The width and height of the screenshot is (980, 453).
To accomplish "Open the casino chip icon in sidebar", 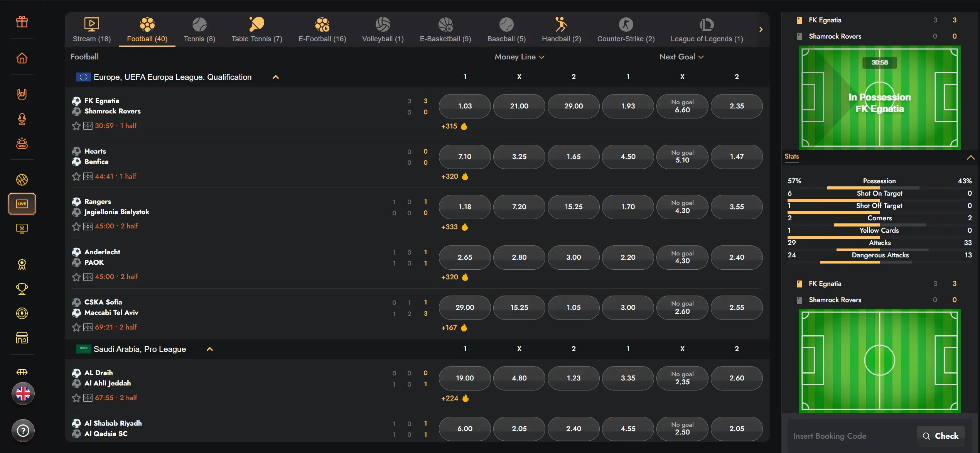I will click(22, 313).
